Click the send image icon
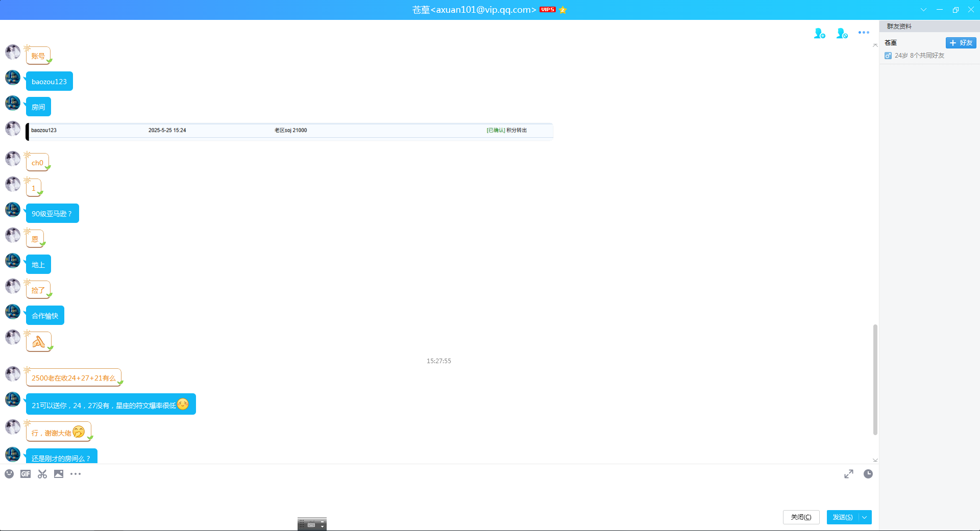Screen dimensions: 980x531 tap(59, 474)
